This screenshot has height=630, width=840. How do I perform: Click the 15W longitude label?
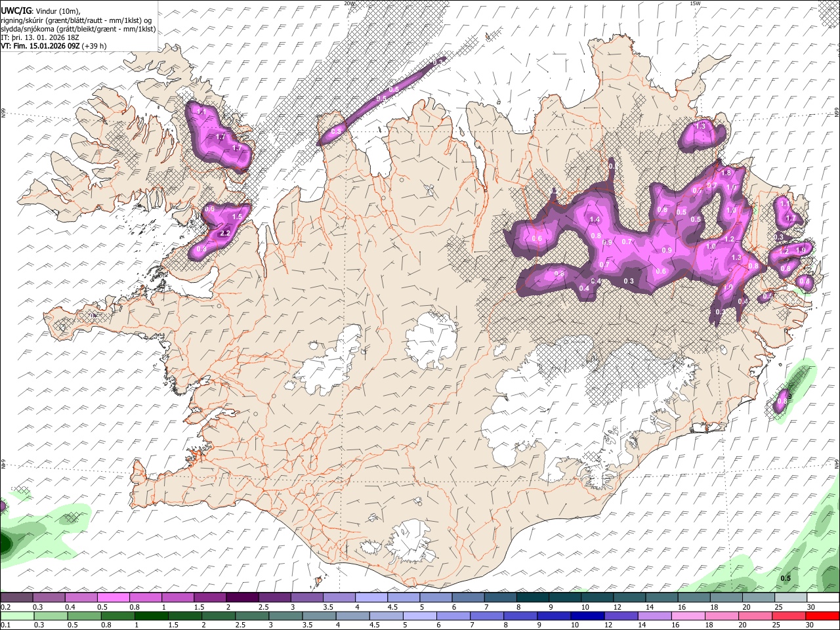pos(695,3)
